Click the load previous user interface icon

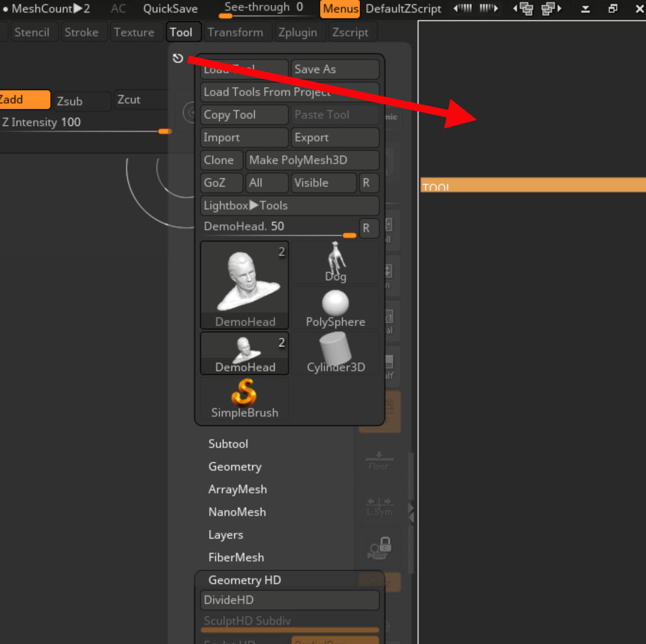click(x=523, y=8)
